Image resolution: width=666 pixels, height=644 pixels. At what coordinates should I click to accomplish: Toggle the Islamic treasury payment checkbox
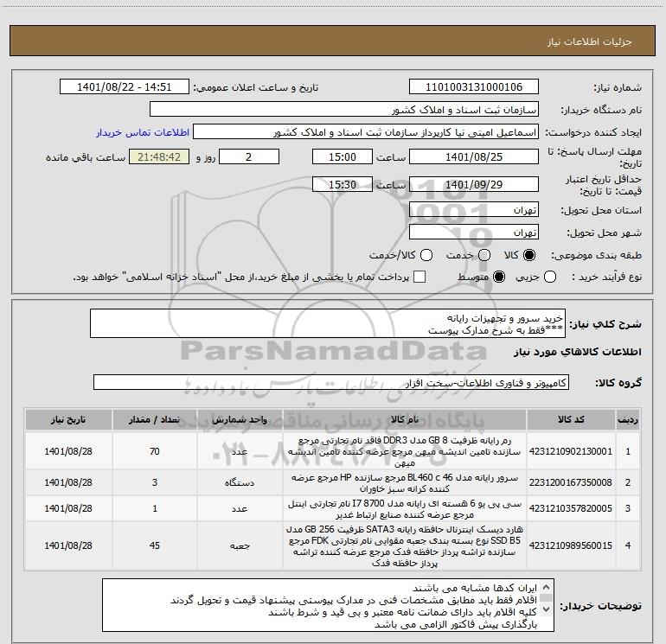[x=419, y=277]
